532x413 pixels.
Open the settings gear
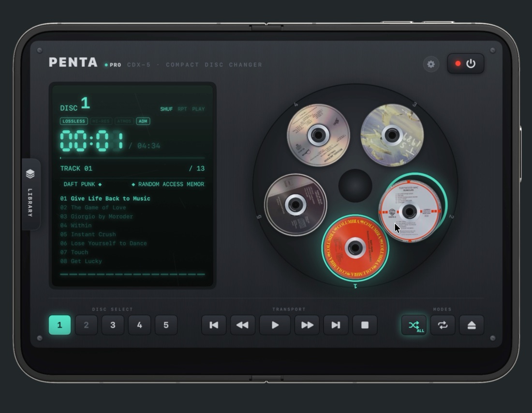(x=431, y=64)
